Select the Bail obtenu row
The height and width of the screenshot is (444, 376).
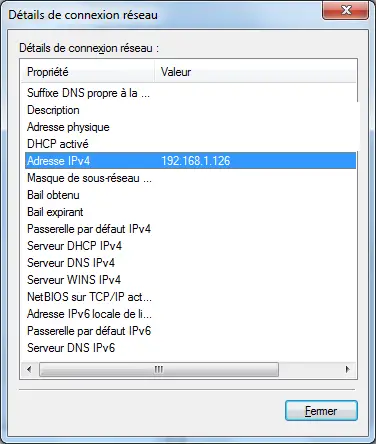tap(190, 195)
